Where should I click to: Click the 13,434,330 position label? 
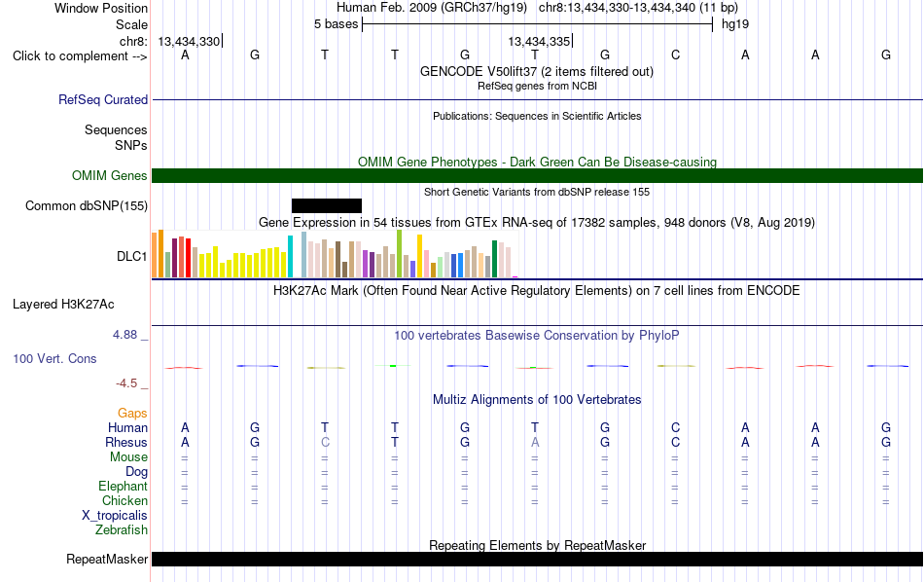pos(189,41)
